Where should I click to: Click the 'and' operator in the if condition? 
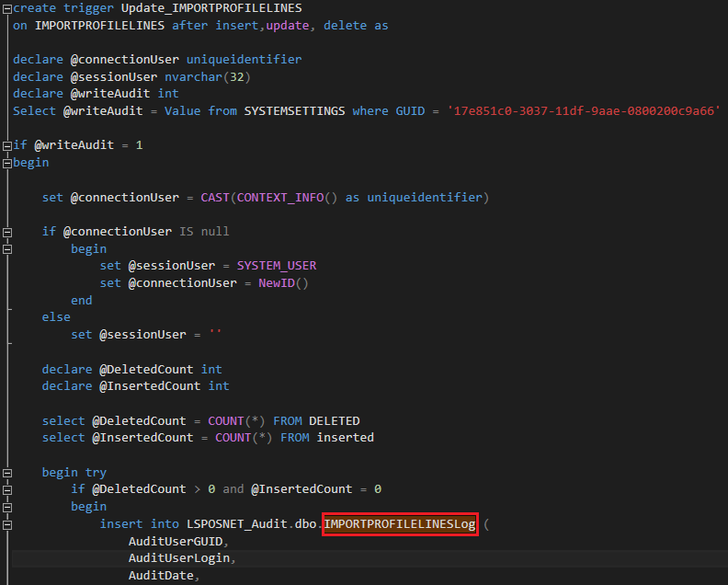point(233,489)
